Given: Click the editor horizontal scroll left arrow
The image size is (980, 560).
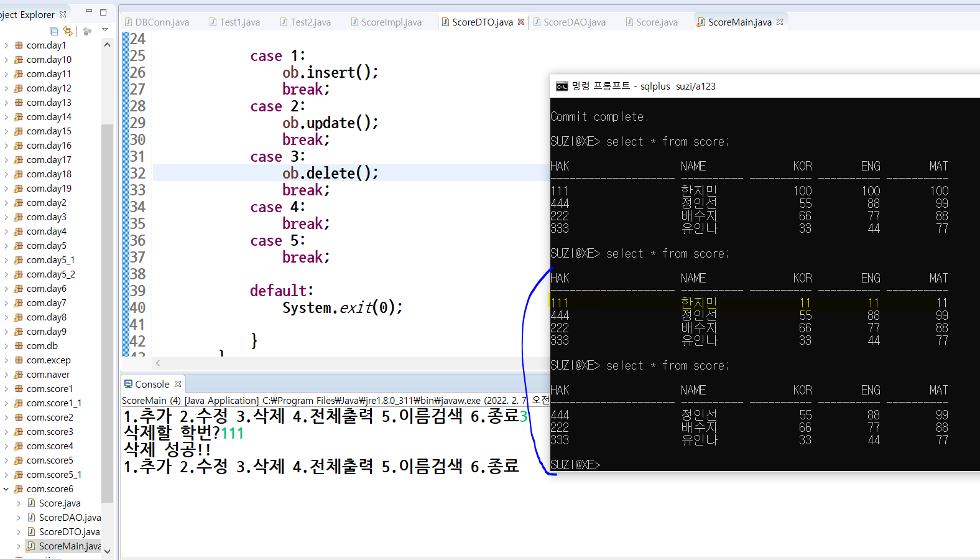Looking at the screenshot, I should tap(158, 363).
